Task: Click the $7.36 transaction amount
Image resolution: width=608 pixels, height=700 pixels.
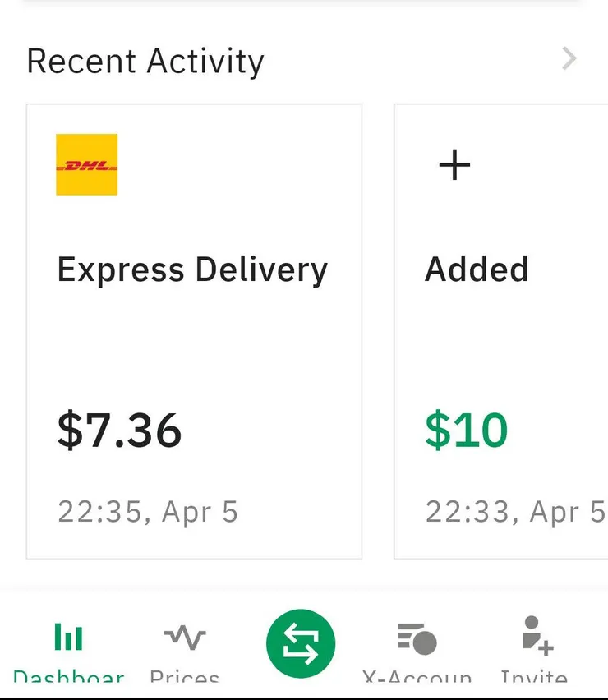Action: coord(119,430)
